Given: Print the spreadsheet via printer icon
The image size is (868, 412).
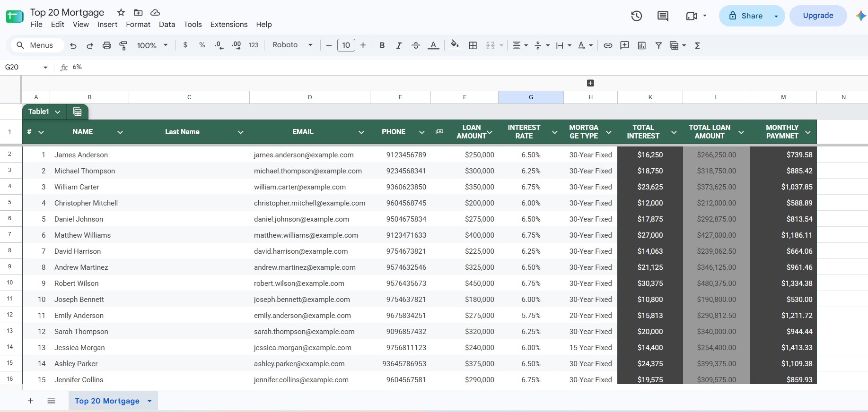Looking at the screenshot, I should pyautogui.click(x=107, y=45).
